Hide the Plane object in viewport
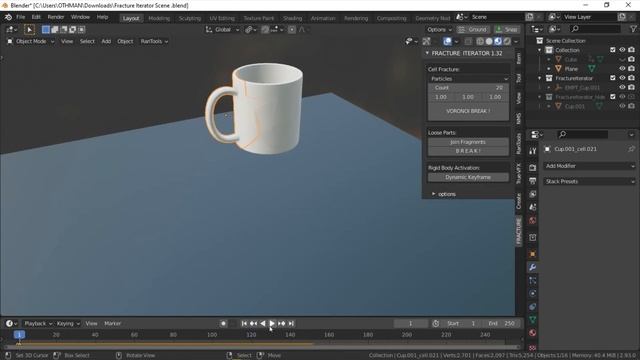 (622, 69)
